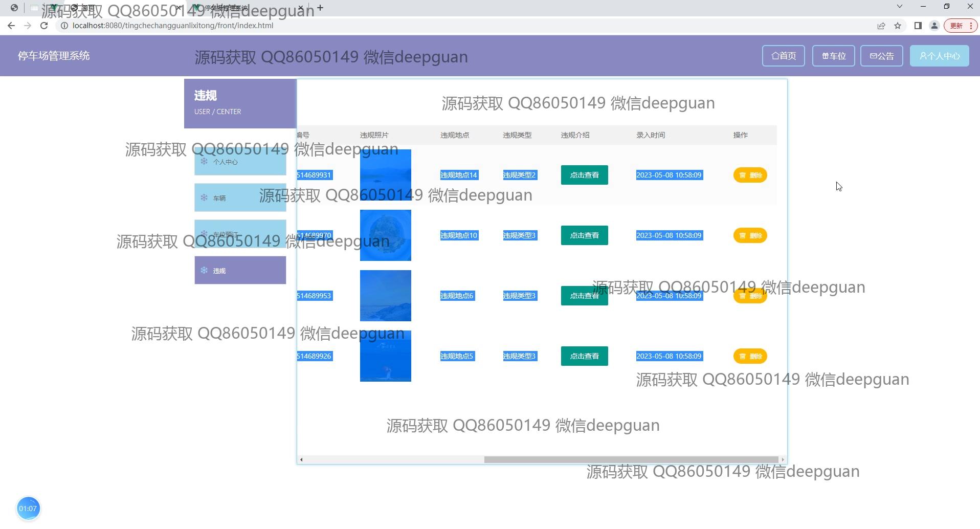Go to 首页 in the top navigation
This screenshot has width=980, height=529.
click(x=783, y=56)
